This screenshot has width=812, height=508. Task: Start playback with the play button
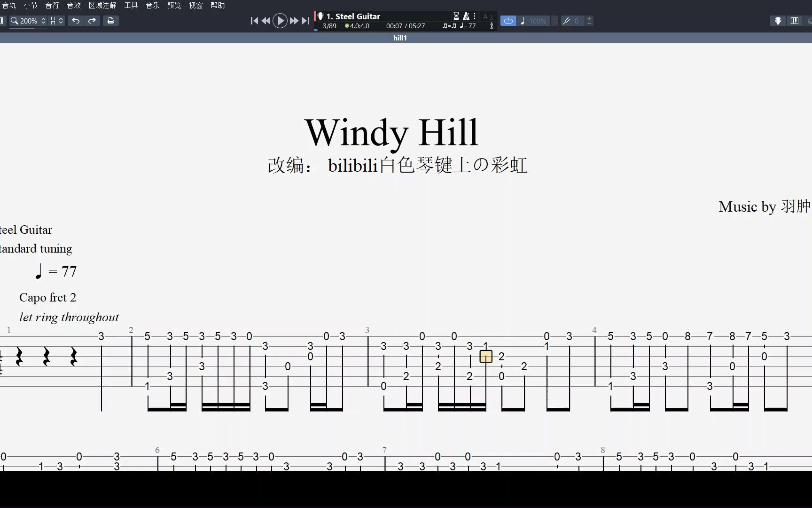coord(280,21)
